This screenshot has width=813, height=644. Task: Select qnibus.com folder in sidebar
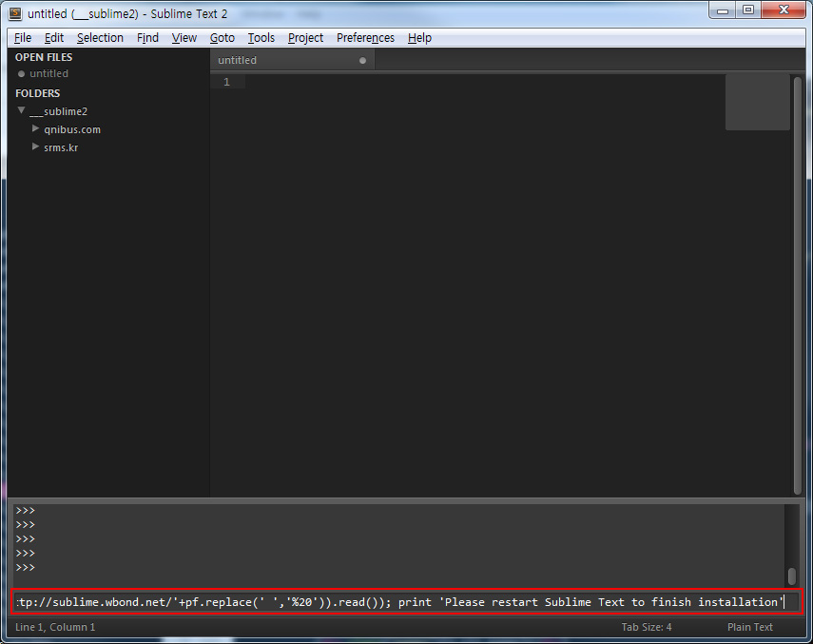[72, 129]
